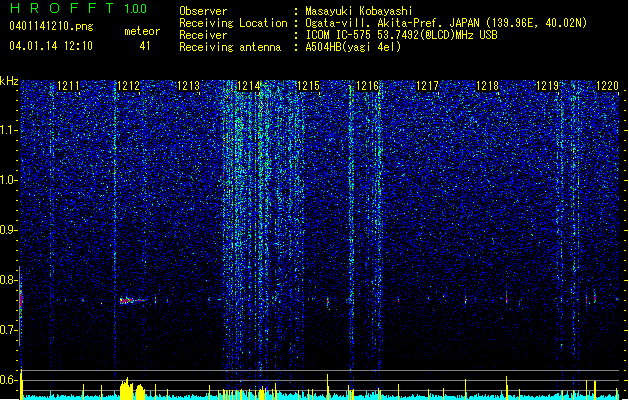
Task: Click the meteor label
Action: coord(142,31)
